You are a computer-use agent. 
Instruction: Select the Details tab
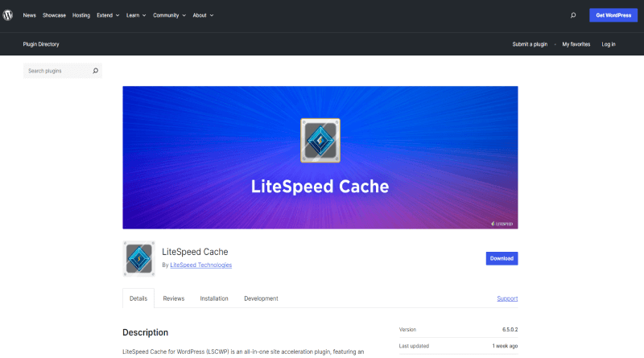pos(138,298)
